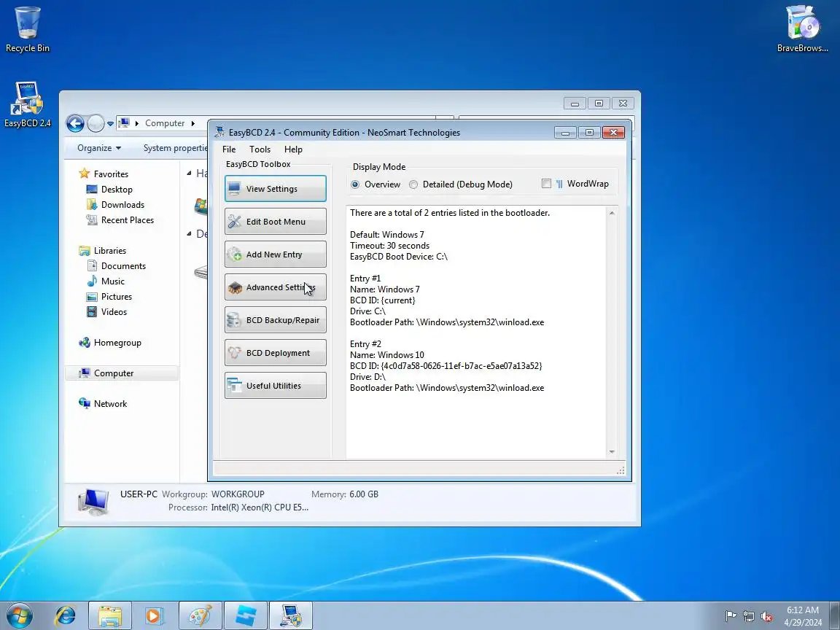Open the Windows Start button
The height and width of the screenshot is (630, 840).
click(x=19, y=615)
